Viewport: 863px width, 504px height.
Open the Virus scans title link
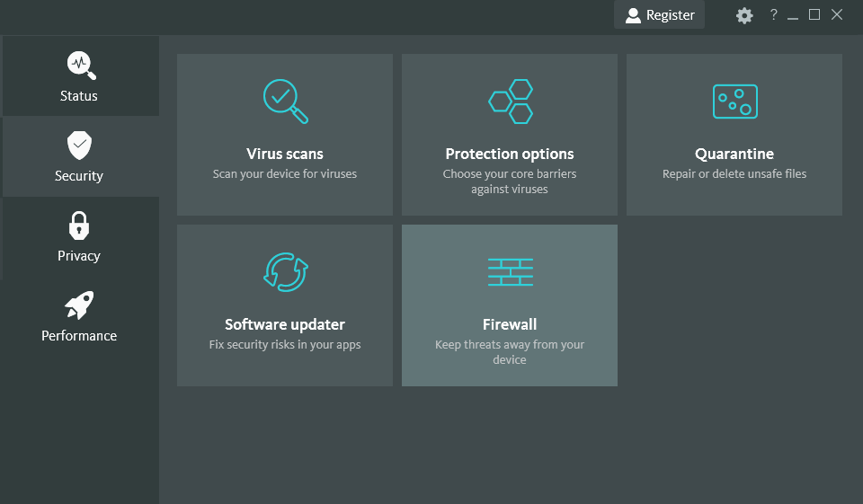coord(285,154)
